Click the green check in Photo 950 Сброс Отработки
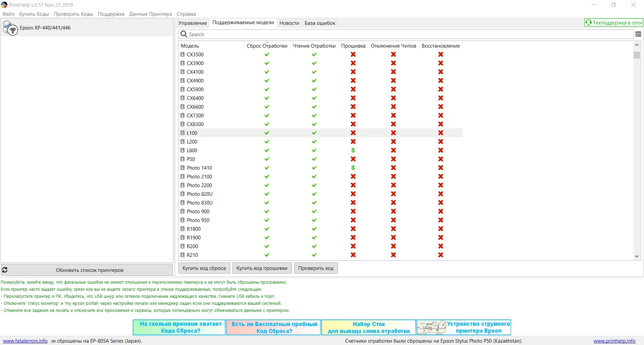644x345 pixels. 267,220
